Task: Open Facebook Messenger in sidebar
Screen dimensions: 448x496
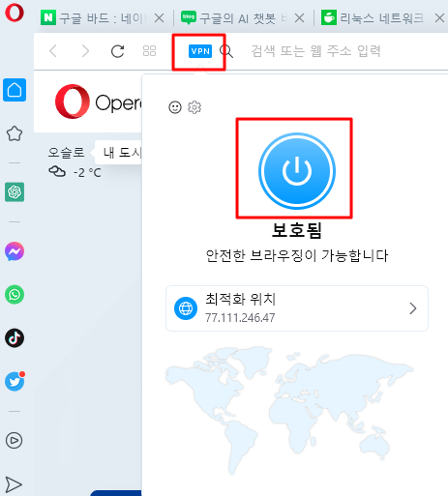Action: (15, 251)
